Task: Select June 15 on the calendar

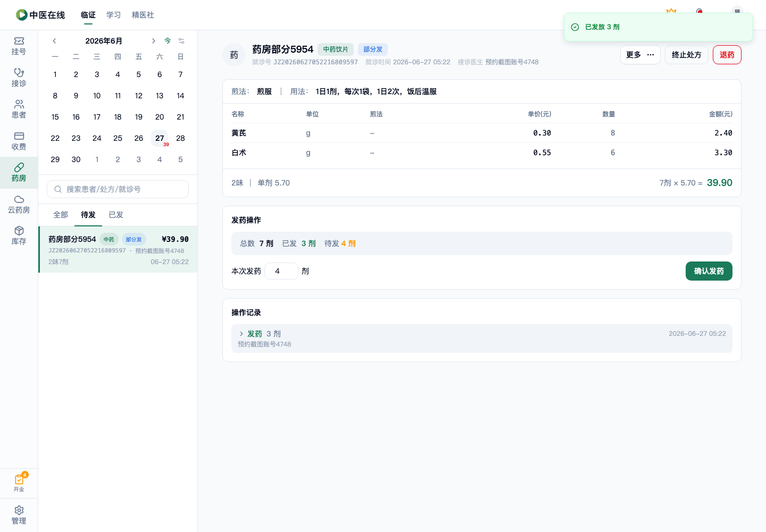Action: point(55,117)
